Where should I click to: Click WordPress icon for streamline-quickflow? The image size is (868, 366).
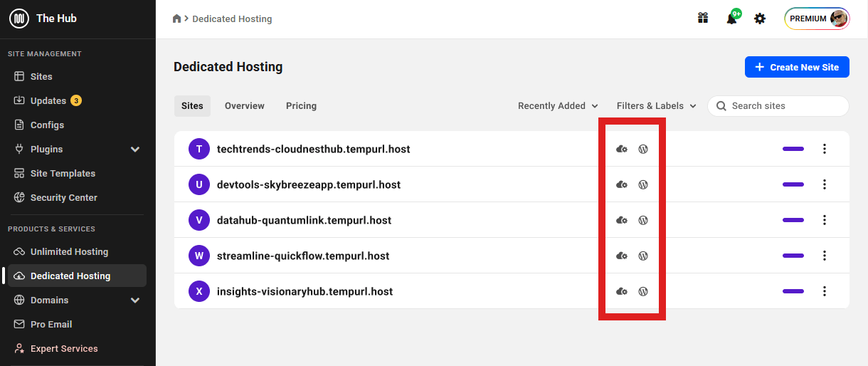point(643,256)
